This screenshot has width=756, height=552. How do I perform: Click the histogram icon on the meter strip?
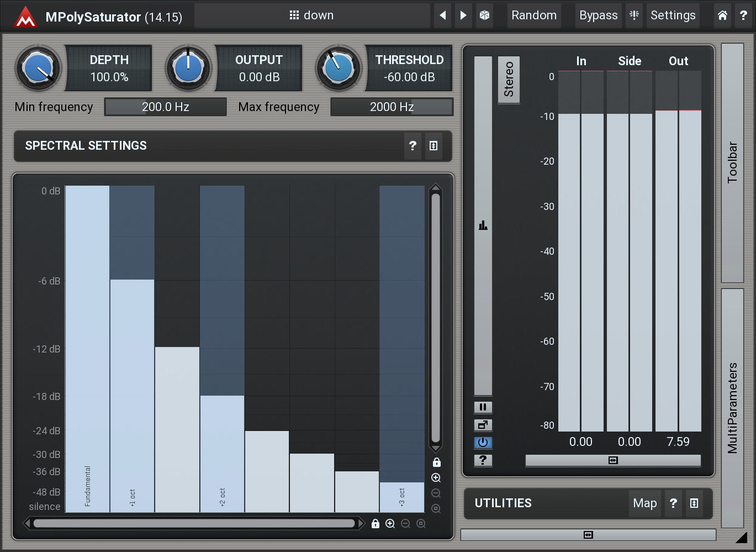483,225
